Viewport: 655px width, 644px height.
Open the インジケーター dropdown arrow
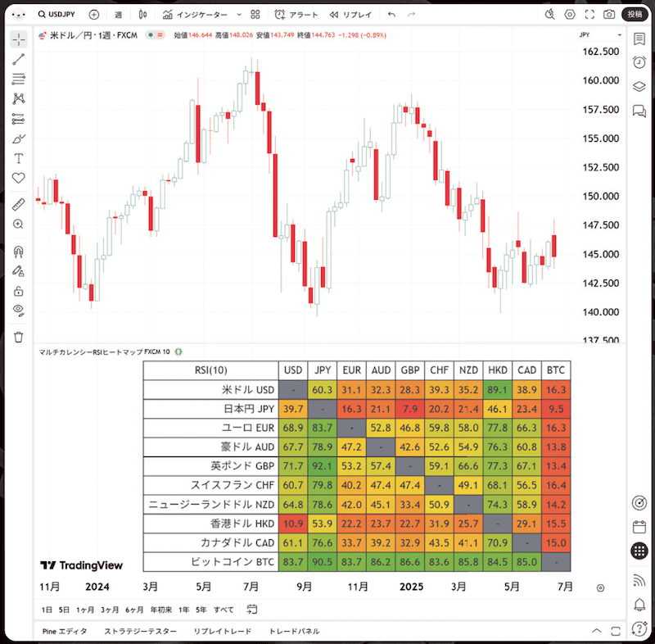coord(239,15)
